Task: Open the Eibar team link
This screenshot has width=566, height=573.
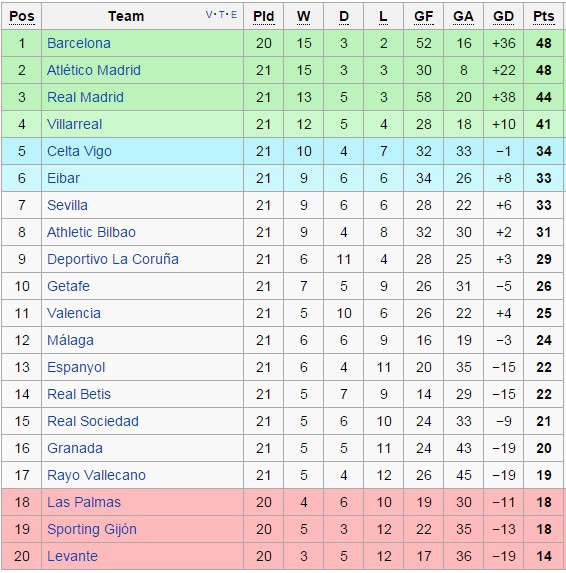Action: click(x=63, y=178)
